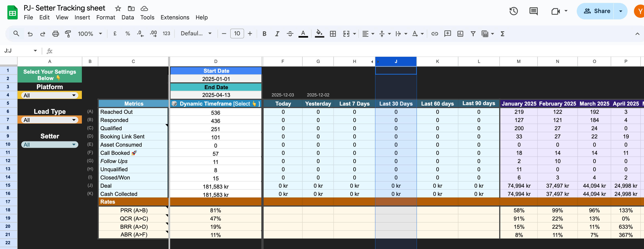Open the Format menu

pos(106,18)
